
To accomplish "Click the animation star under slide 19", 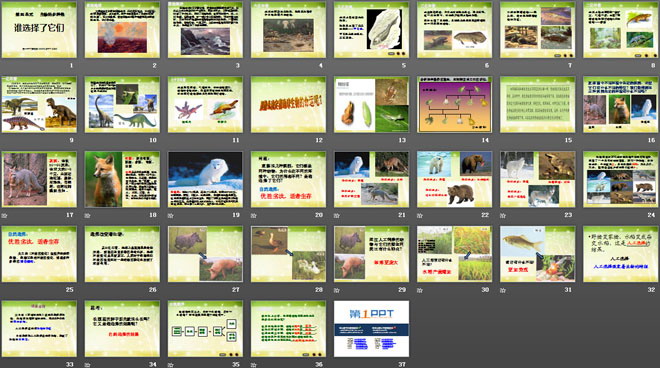I will coord(170,215).
